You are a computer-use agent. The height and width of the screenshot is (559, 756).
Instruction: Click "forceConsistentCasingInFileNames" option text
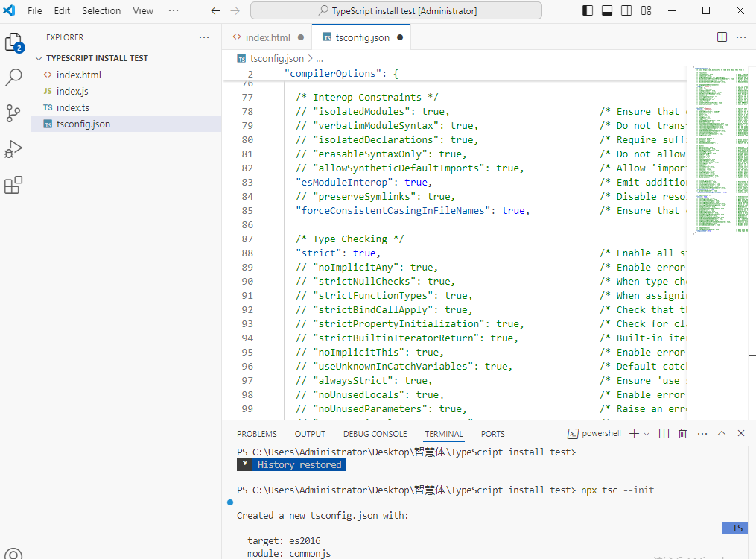click(393, 211)
